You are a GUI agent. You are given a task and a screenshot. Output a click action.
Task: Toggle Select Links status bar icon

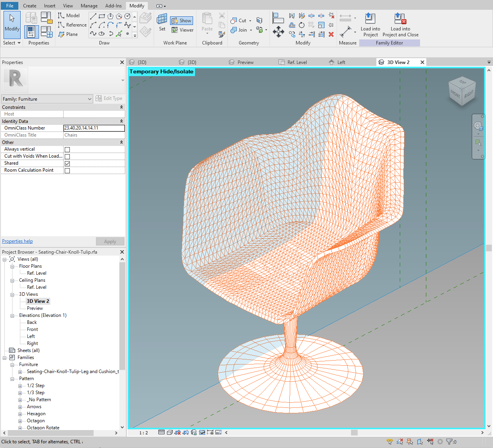[x=389, y=441]
